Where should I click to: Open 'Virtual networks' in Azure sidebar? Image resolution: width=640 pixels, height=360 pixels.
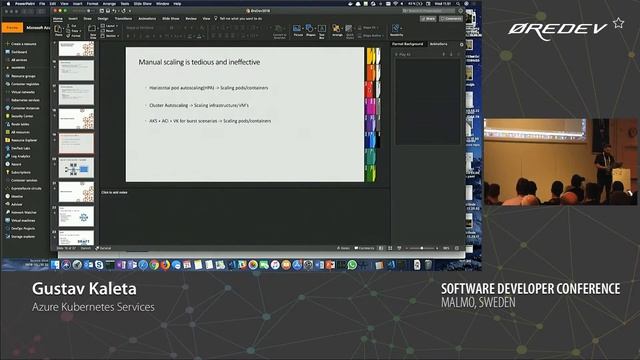pyautogui.click(x=20, y=92)
